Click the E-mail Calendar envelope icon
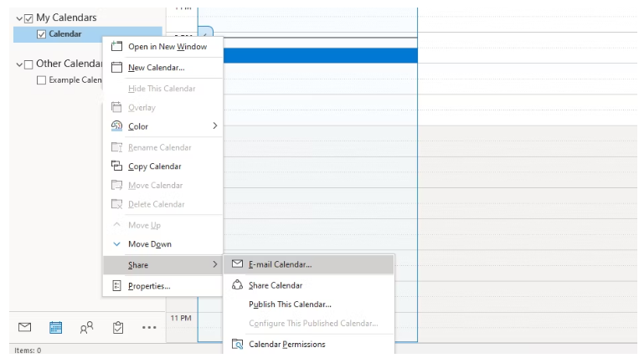The width and height of the screenshot is (644, 358). (237, 263)
